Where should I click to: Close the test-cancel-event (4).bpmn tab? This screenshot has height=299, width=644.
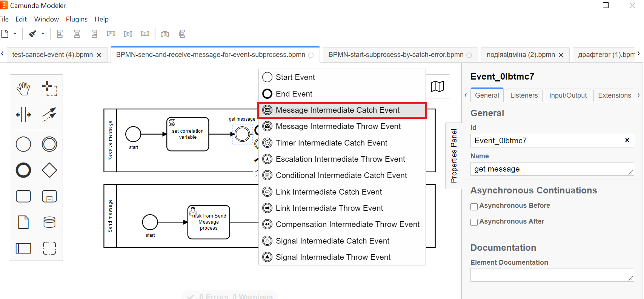click(99, 55)
